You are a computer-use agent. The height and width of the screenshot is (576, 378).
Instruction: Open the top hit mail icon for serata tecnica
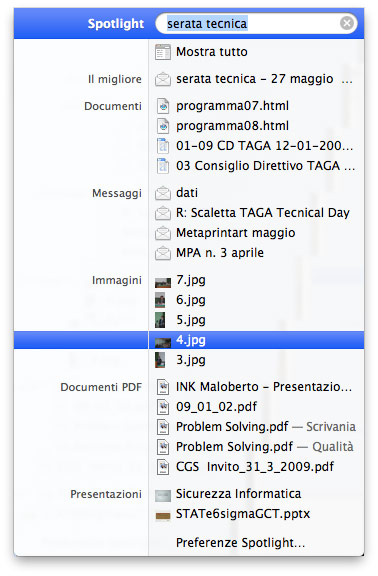163,79
